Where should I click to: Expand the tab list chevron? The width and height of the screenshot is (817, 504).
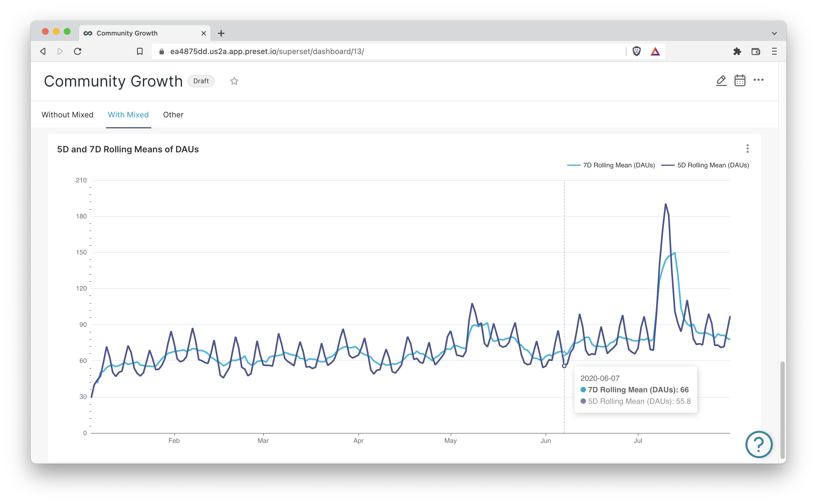(x=774, y=33)
